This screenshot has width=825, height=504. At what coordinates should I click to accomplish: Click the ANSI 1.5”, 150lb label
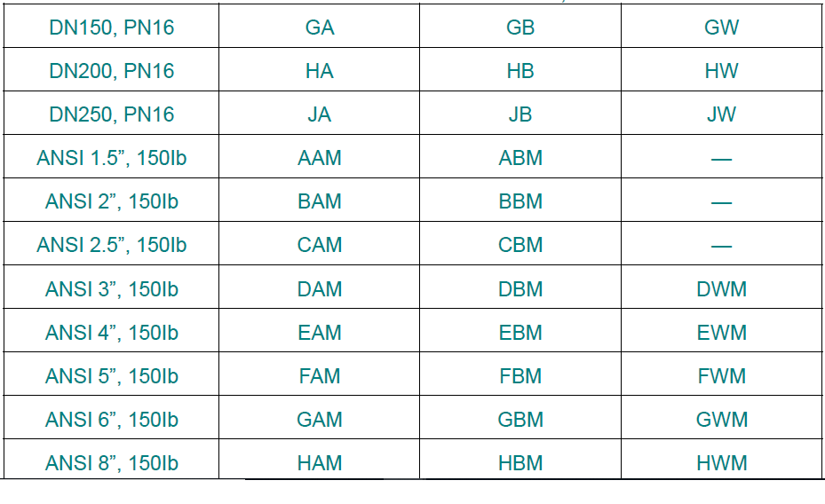[x=112, y=158]
